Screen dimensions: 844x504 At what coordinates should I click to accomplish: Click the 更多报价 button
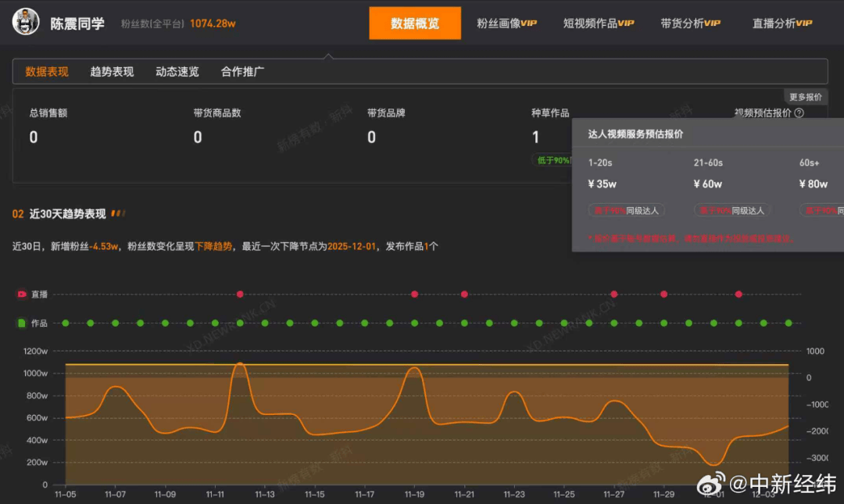[x=806, y=97]
